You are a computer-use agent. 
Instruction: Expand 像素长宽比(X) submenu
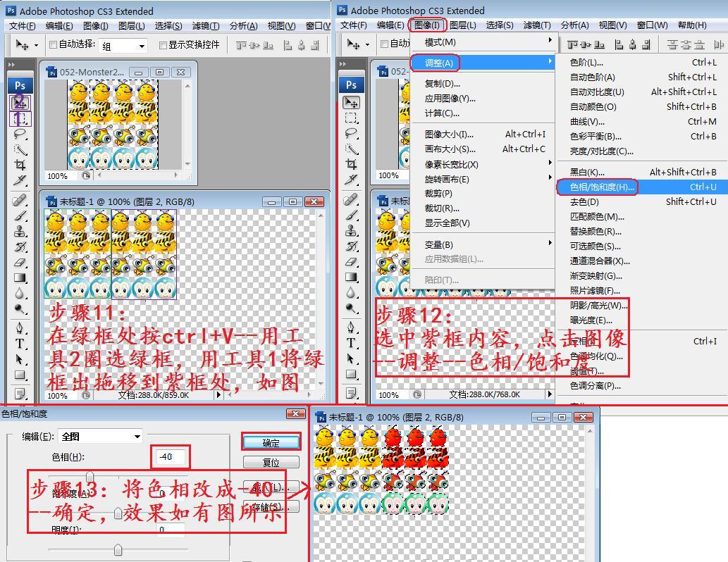point(483,164)
